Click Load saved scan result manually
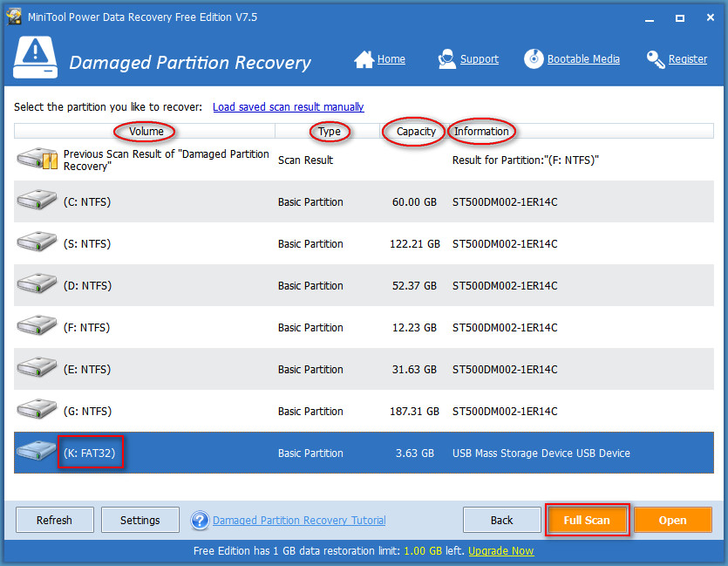Viewport: 728px width, 566px height. tap(289, 107)
